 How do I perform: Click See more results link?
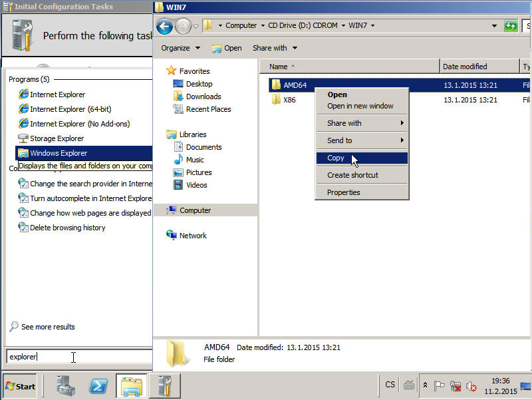(48, 327)
